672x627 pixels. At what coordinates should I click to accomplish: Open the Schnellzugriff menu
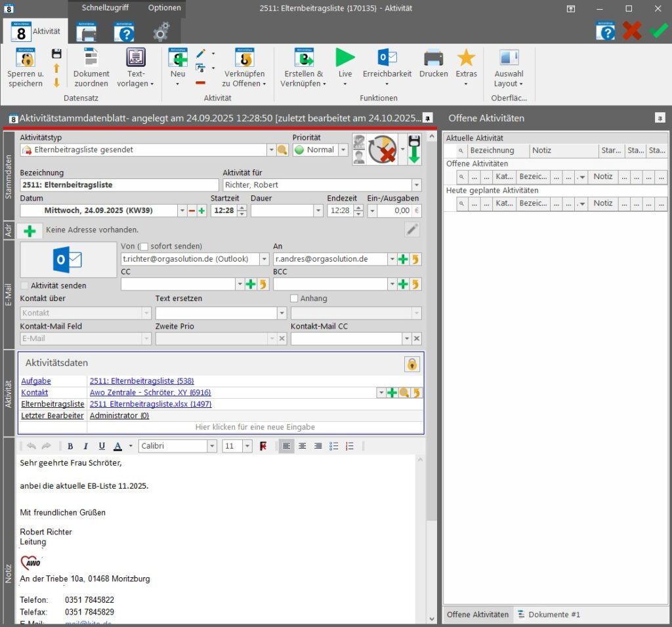tap(105, 8)
